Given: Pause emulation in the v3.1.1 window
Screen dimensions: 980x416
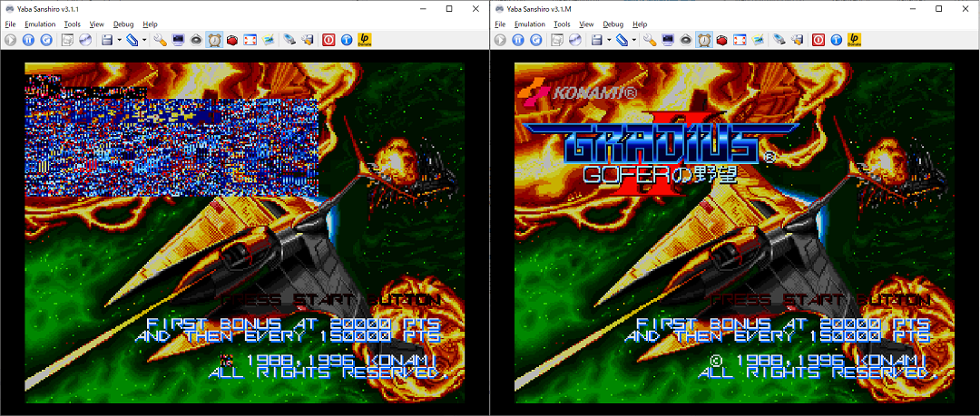Looking at the screenshot, I should pyautogui.click(x=28, y=40).
